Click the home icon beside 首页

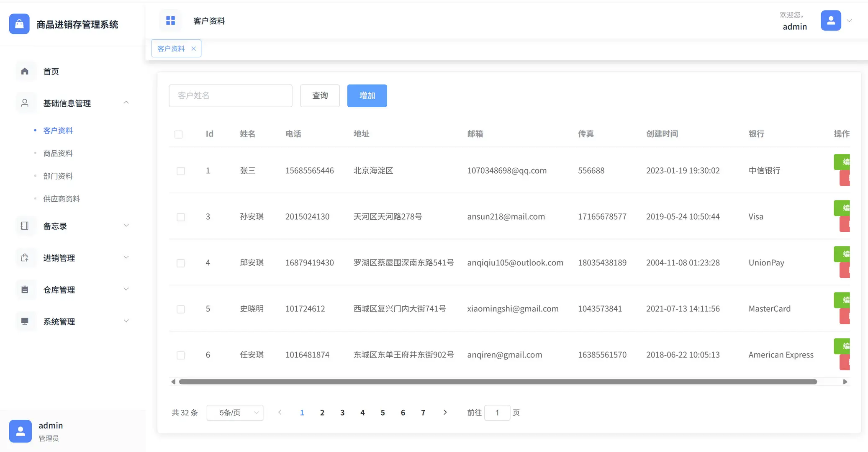pos(25,71)
